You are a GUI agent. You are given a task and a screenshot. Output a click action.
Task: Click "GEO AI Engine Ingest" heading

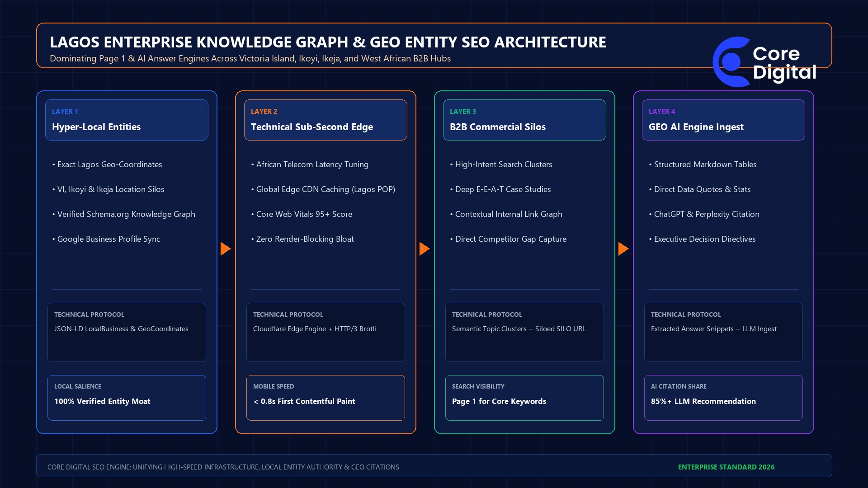point(696,127)
